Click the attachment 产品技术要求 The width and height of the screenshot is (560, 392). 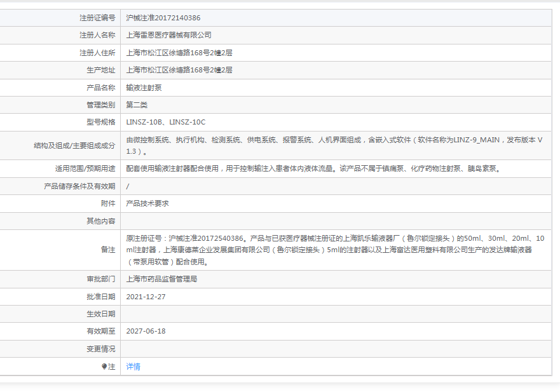[x=147, y=203]
